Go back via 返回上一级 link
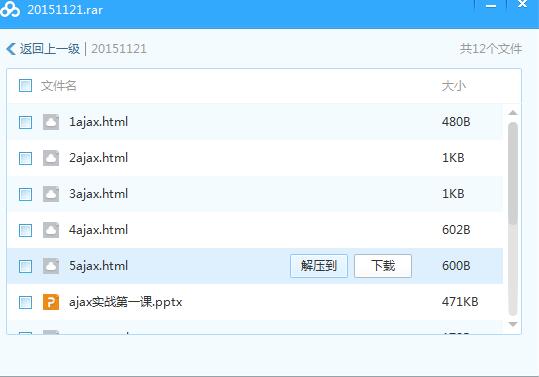 [50, 49]
